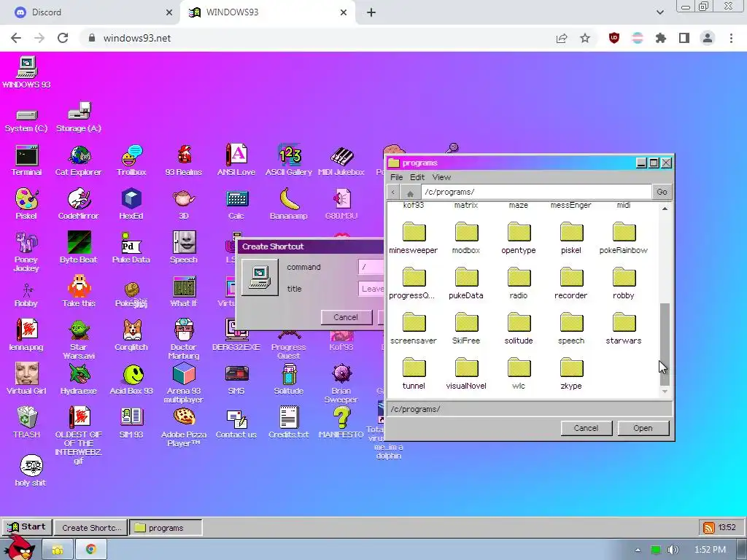Switch to the WINDOWS93 browser tab
The width and height of the screenshot is (747, 560).
pos(268,12)
